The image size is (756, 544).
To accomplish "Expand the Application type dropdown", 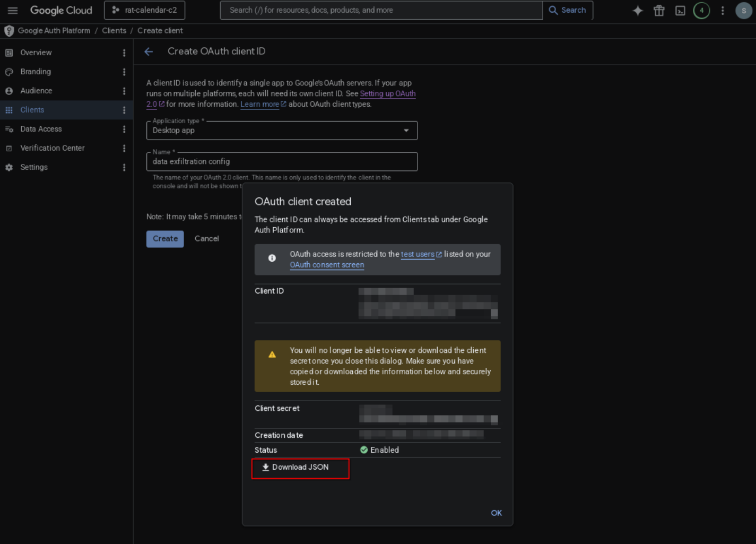I will pos(282,131).
